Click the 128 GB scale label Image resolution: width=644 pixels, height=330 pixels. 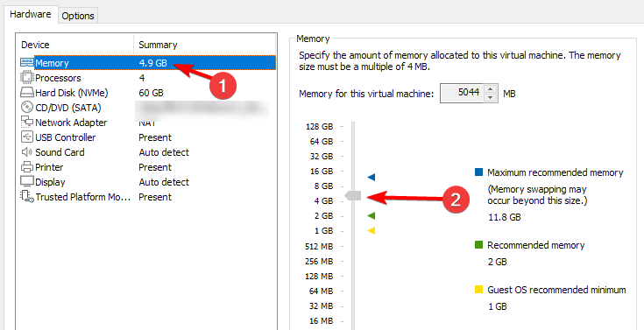[320, 126]
